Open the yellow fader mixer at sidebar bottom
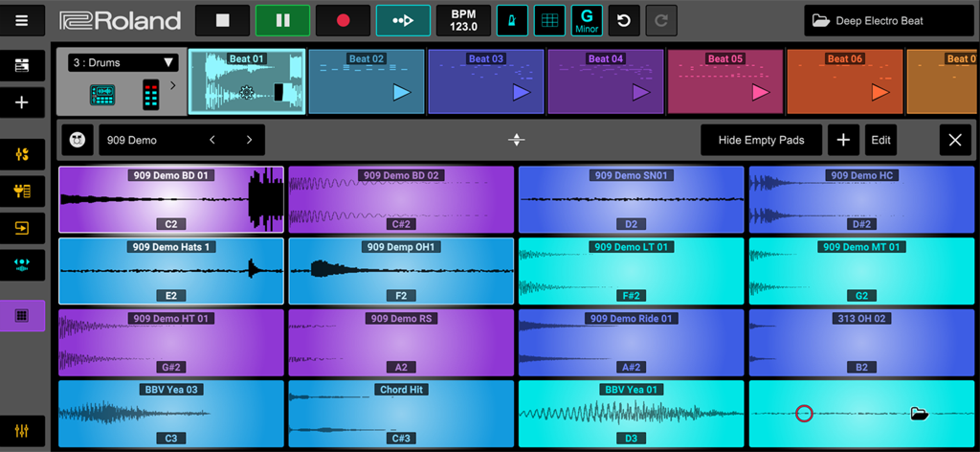This screenshot has width=980, height=452. (22, 431)
